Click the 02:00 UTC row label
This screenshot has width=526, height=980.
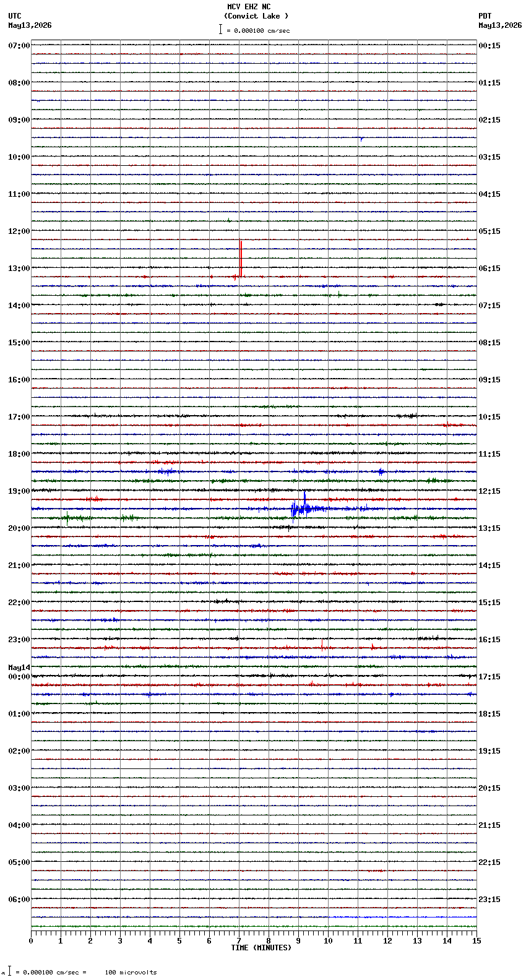pyautogui.click(x=19, y=751)
